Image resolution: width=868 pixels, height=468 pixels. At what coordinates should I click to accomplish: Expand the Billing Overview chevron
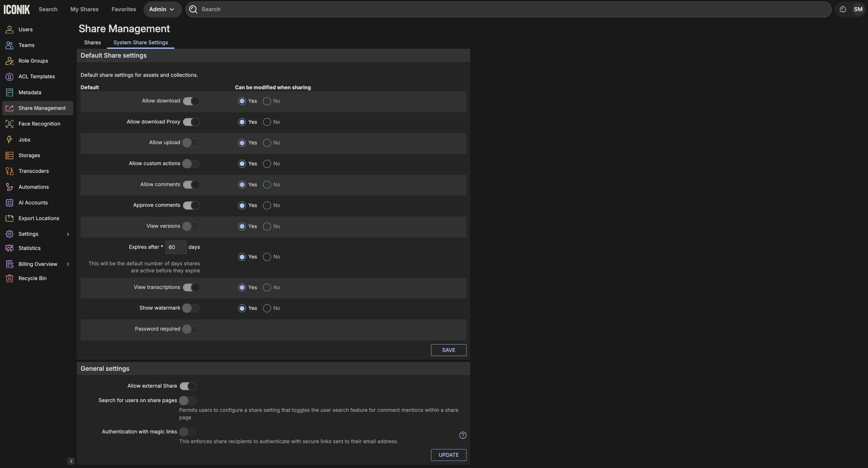(x=68, y=264)
